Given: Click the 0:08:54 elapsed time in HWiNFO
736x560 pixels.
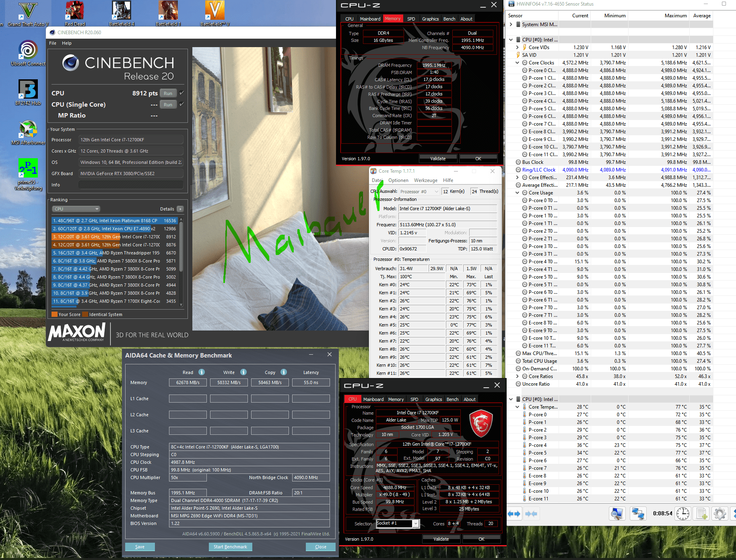Looking at the screenshot, I should tap(662, 514).
